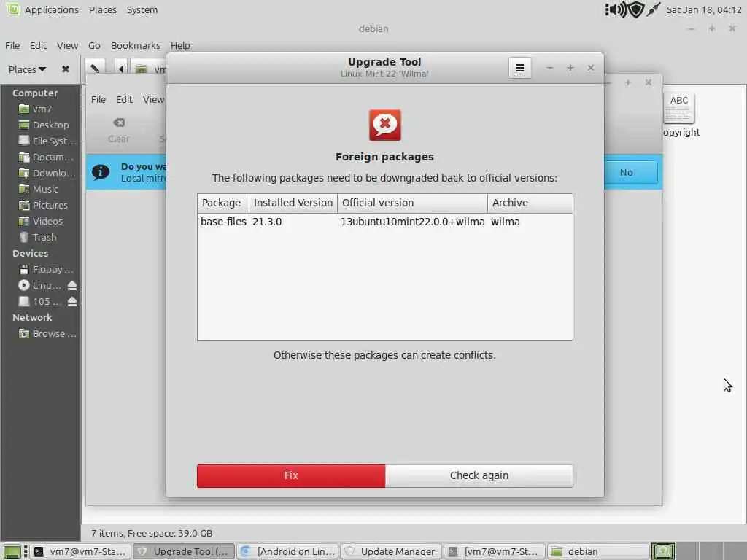747x560 pixels.
Task: Click the Check again button
Action: point(479,475)
